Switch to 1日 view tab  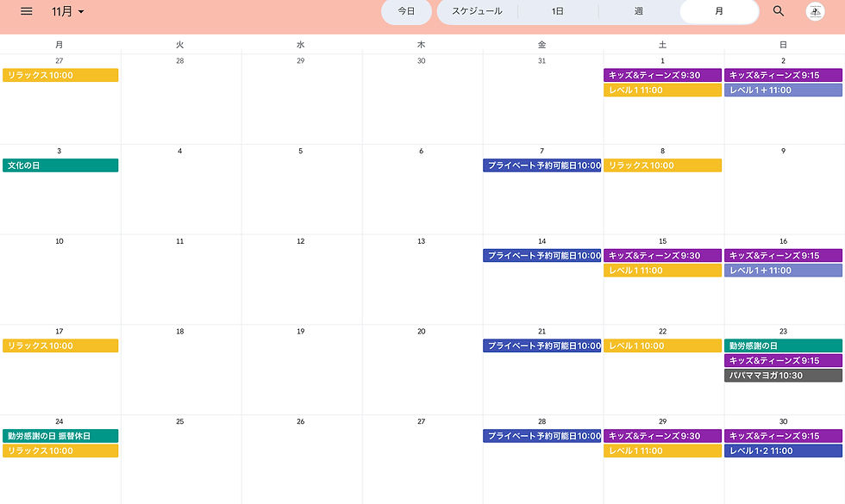click(x=558, y=11)
